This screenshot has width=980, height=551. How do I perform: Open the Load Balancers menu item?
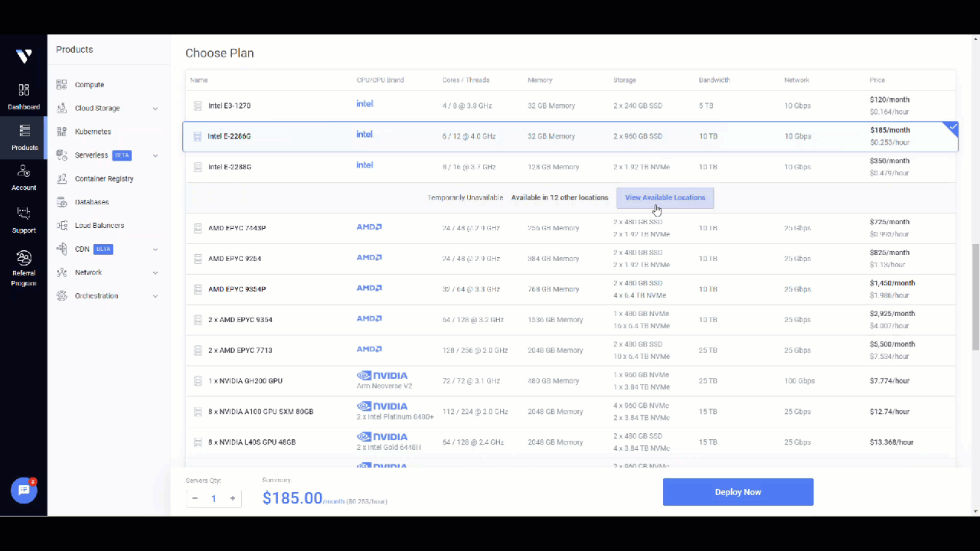[x=100, y=226]
